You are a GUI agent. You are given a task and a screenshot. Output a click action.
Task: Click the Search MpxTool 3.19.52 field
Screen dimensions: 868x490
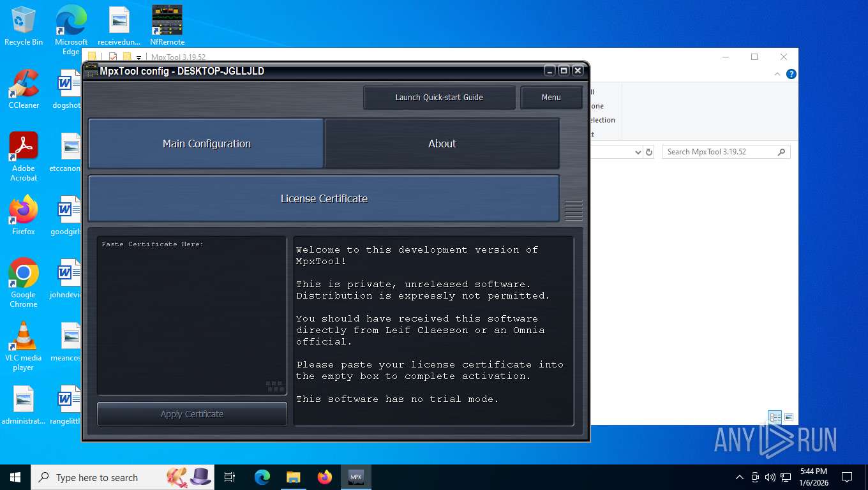pyautogui.click(x=726, y=152)
